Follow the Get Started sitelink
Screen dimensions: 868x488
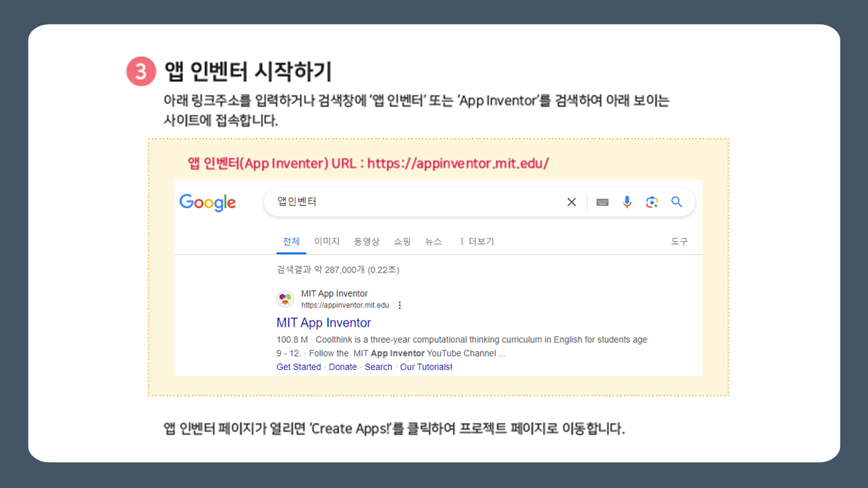click(299, 367)
